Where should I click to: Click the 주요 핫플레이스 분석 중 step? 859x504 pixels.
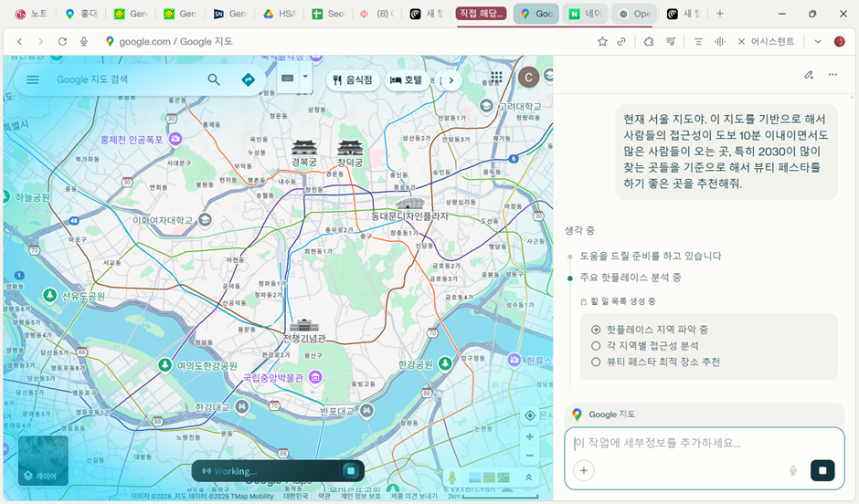pyautogui.click(x=630, y=278)
